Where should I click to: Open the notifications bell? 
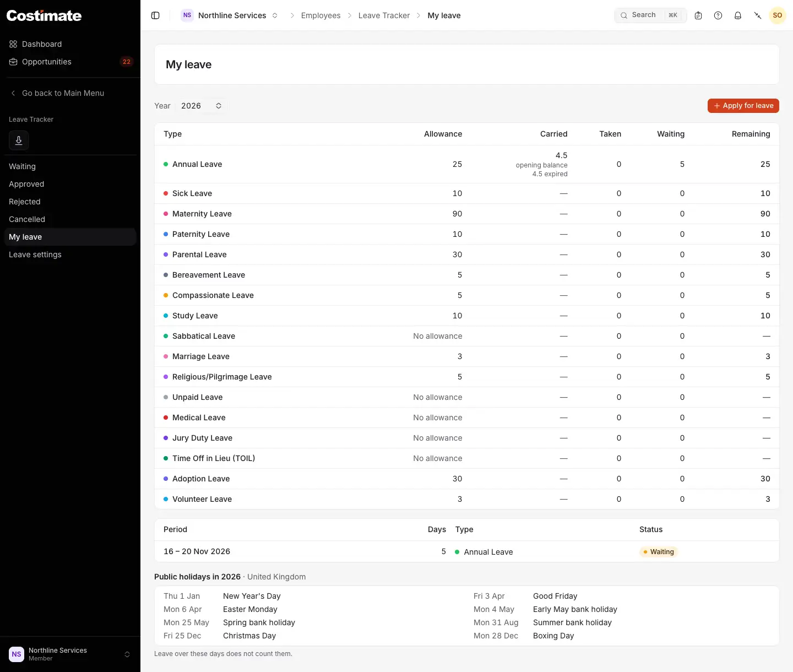(738, 15)
